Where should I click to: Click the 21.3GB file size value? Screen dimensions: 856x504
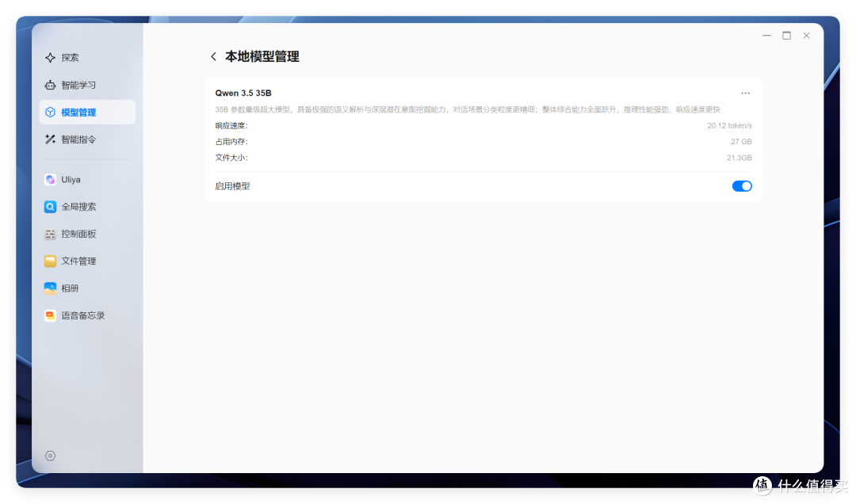coord(739,157)
